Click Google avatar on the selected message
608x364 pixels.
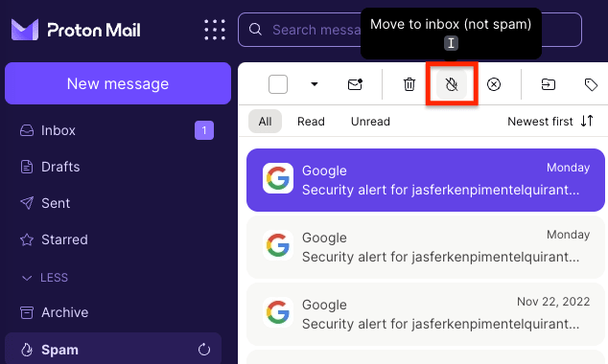[x=278, y=178]
